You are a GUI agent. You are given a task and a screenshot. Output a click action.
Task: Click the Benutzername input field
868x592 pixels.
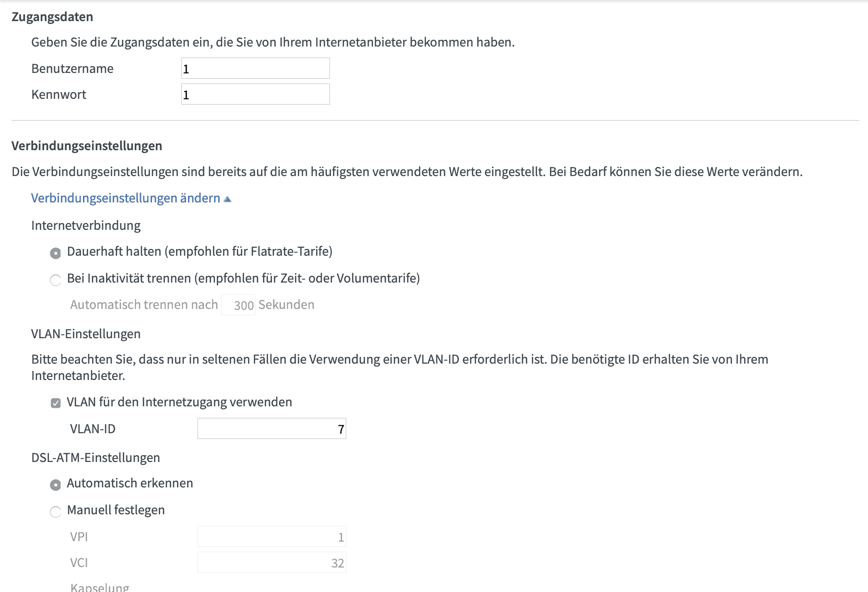(x=255, y=69)
